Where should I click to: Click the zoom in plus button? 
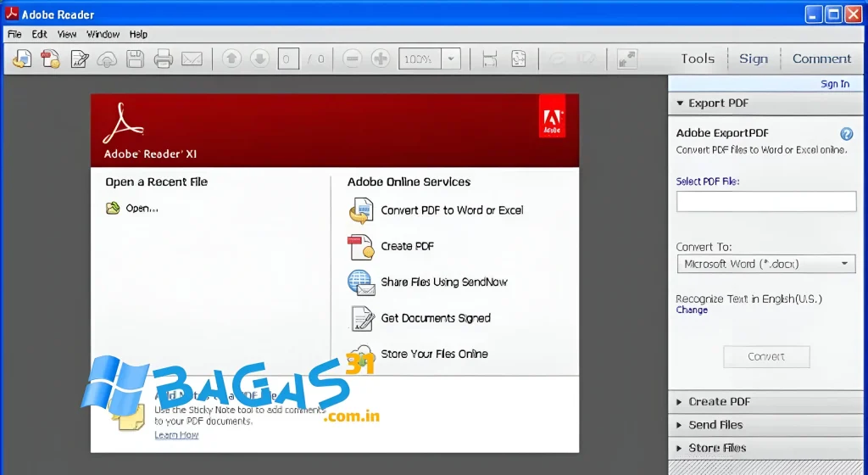click(x=381, y=59)
